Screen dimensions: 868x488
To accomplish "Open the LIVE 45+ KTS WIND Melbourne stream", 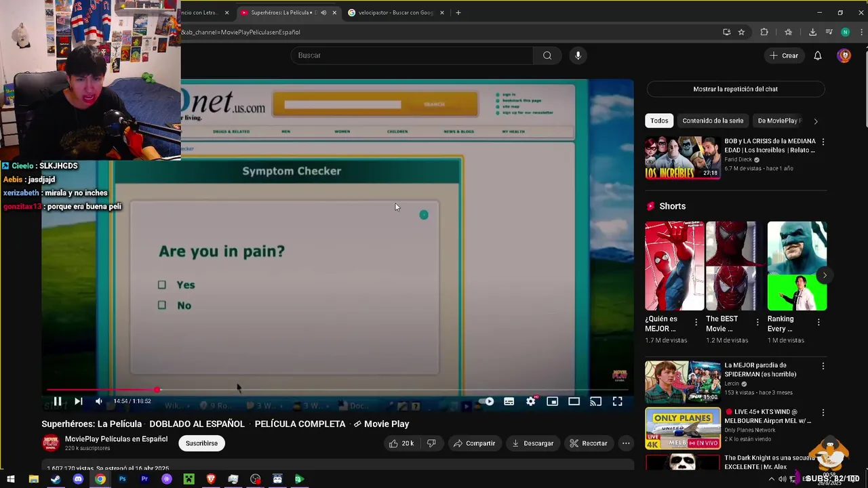I will [x=683, y=428].
